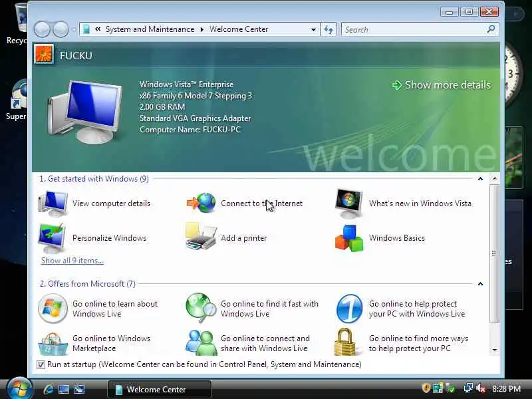
Task: Open the Windows Basics colored blocks icon
Action: 349,238
